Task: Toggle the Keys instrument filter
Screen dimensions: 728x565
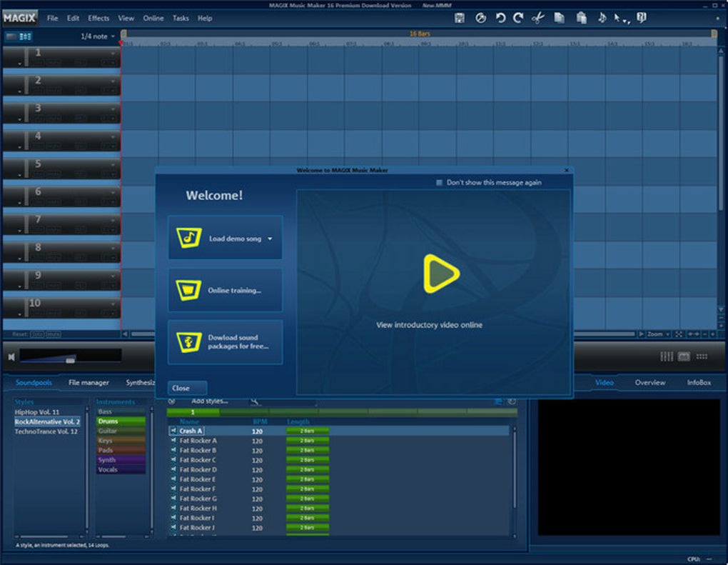Action: point(121,441)
